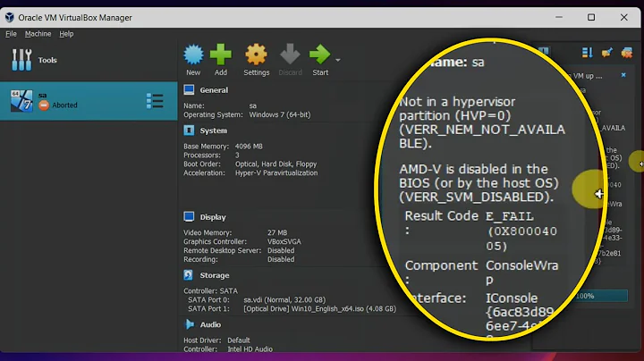
Task: Select the Windows 7 VM thumbnail icon
Action: 21,101
